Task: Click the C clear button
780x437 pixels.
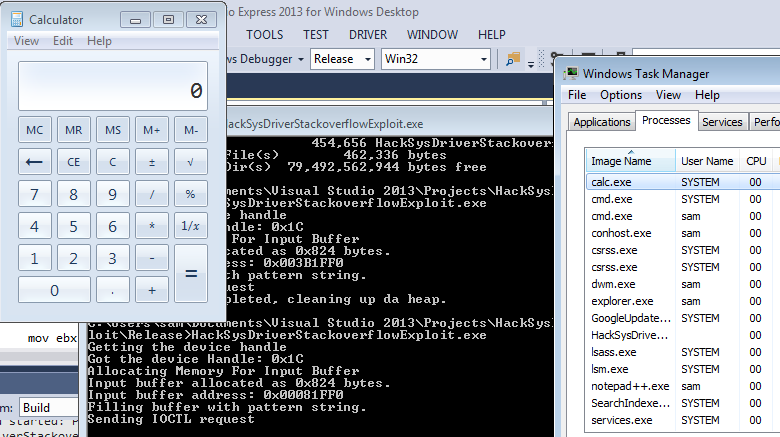Action: click(x=112, y=162)
